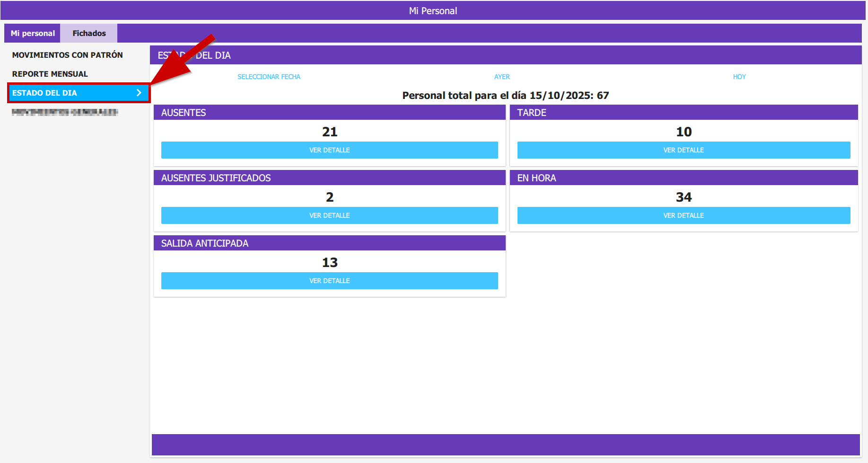The height and width of the screenshot is (463, 868).
Task: Open VER DETALLE under TARDE
Action: pyautogui.click(x=684, y=150)
